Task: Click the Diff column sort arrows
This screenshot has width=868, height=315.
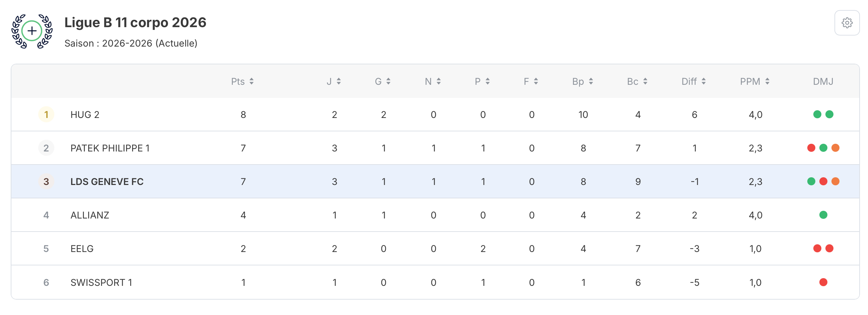Action: click(x=704, y=81)
